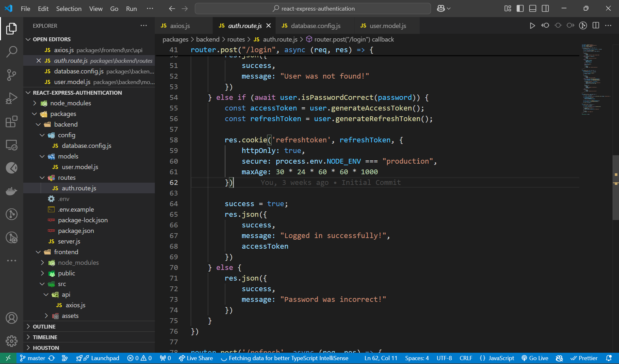Open next change via circle-arrow icon
619x364 pixels.
pyautogui.click(x=570, y=25)
